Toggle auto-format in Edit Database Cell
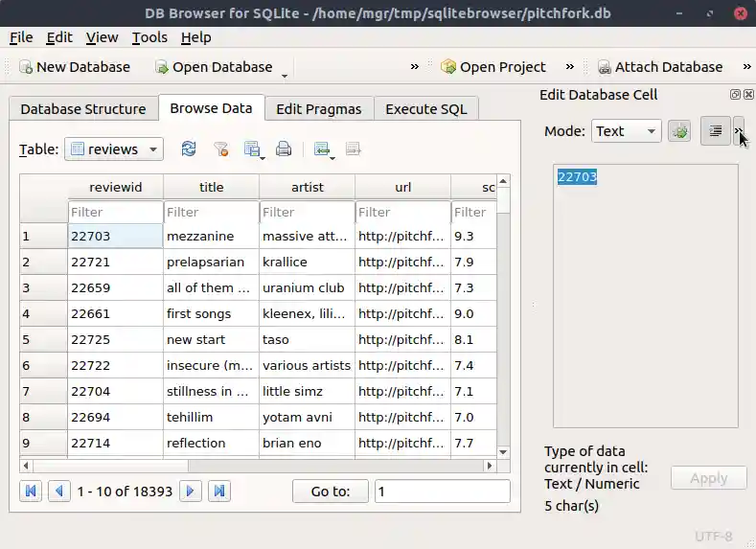The width and height of the screenshot is (756, 549). (x=679, y=131)
